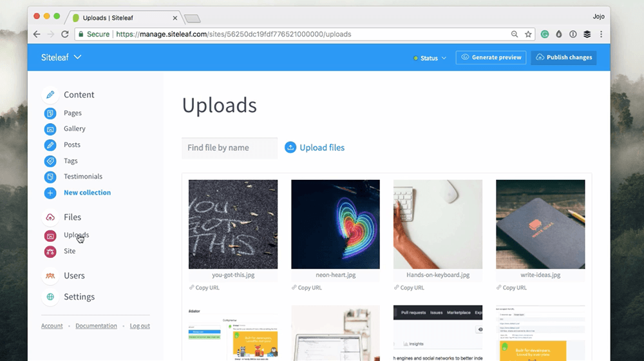Screen dimensions: 644x361
Task: Click the Testimonials icon in sidebar
Action: [x=50, y=177]
